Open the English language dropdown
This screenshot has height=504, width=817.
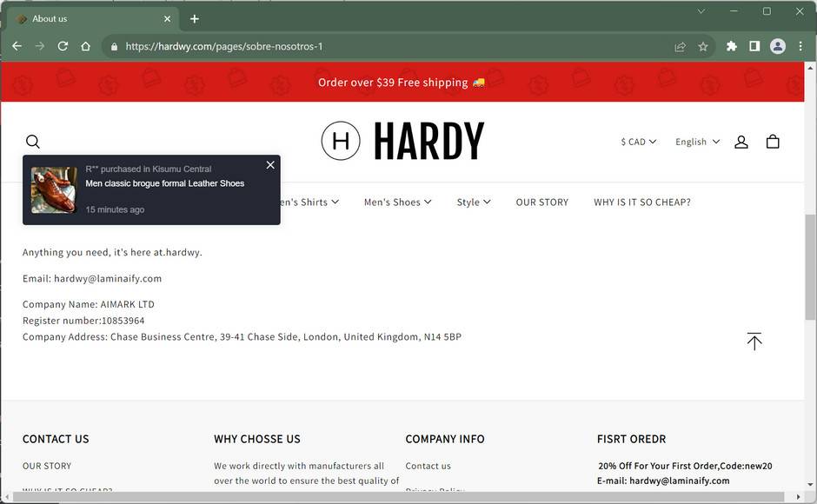tap(697, 142)
